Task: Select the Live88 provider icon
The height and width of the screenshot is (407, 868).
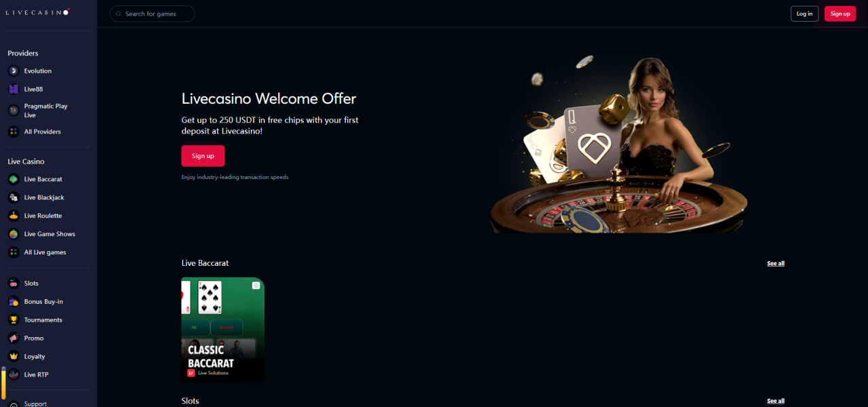Action: click(13, 89)
